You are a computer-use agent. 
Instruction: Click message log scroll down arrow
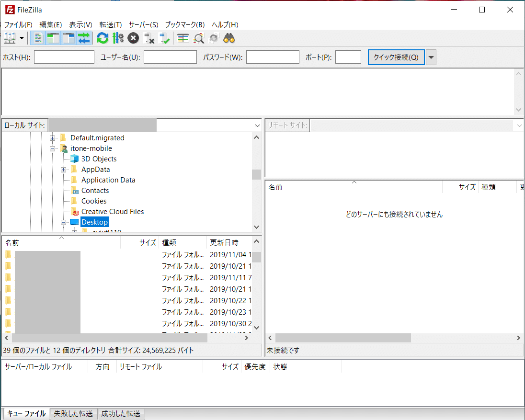[x=518, y=110]
